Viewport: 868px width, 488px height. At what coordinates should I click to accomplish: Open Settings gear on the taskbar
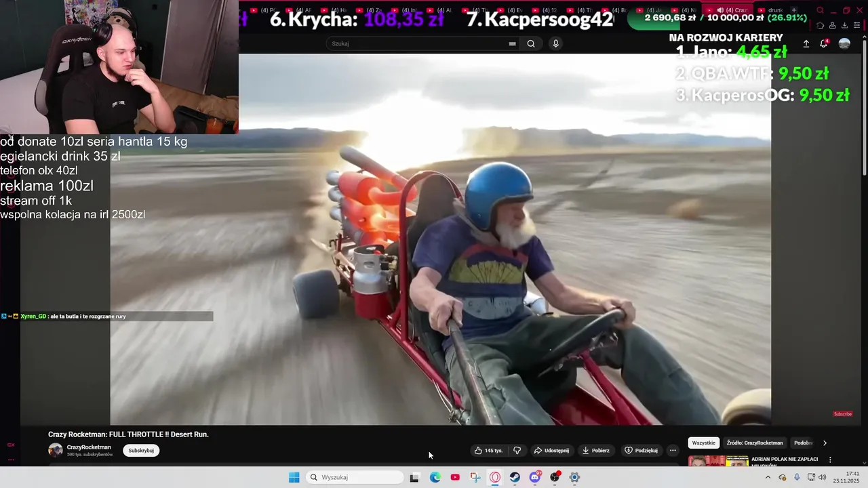574,477
